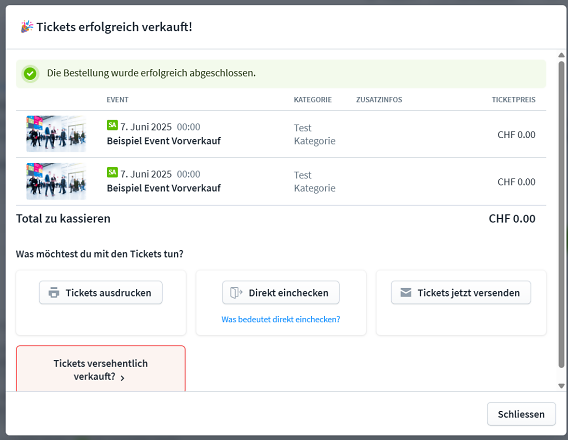
Task: Click the printer icon on Tickets ausdrucken
Action: (54, 293)
